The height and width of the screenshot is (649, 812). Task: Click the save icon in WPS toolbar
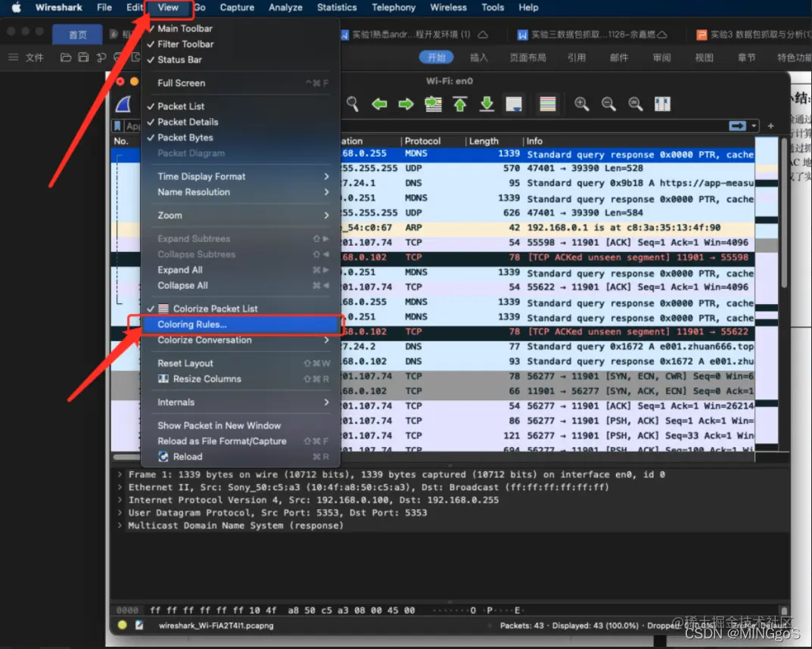82,57
